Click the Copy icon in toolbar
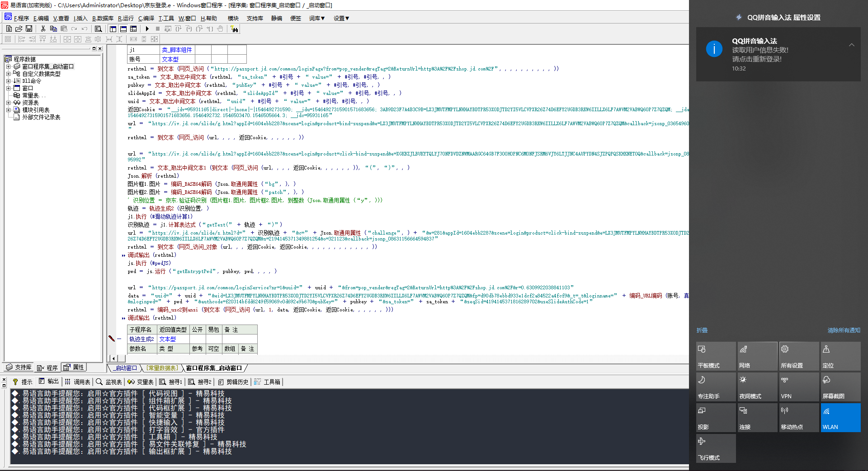The image size is (868, 471). [53, 29]
